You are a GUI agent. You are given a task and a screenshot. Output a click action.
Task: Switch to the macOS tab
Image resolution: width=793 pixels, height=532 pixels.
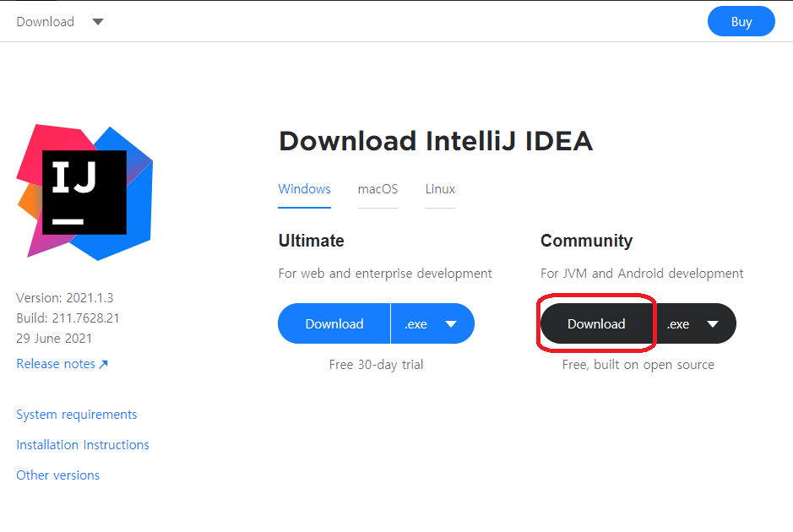point(377,189)
